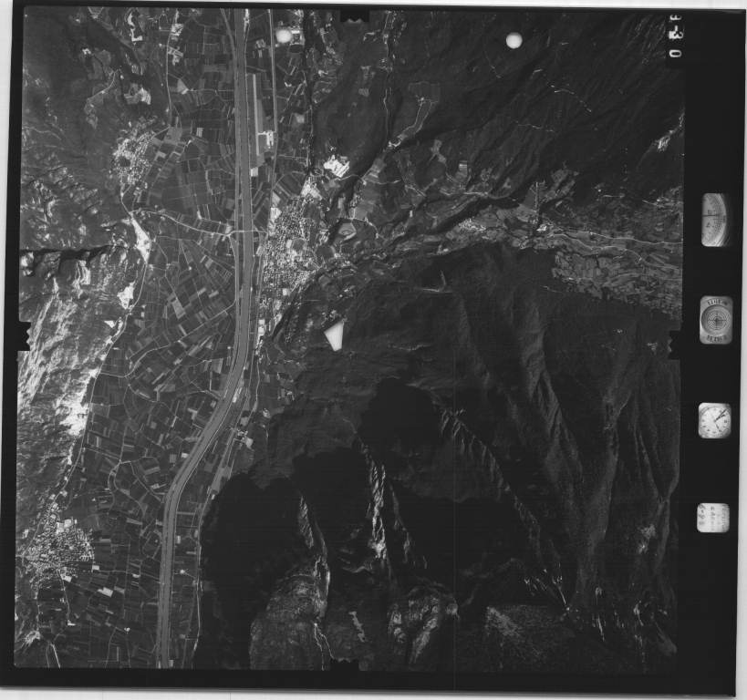Open the data card below the clock
Image resolution: width=747 pixels, height=700 pixels.
pyautogui.click(x=712, y=518)
